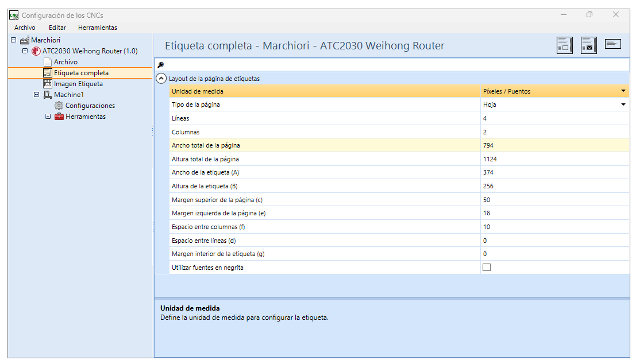Toggle Utilizar fuentes en negrita checkbox

[487, 268]
